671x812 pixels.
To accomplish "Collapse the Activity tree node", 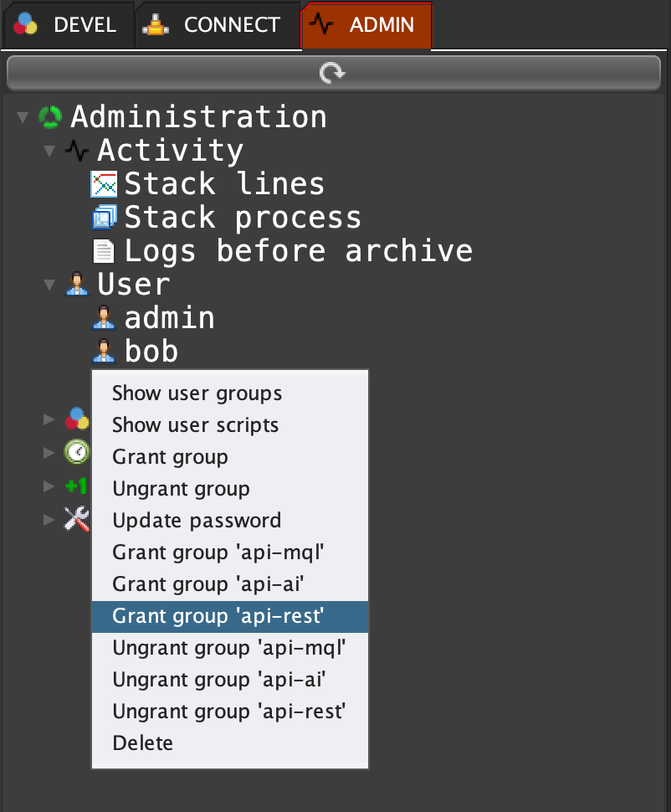I will [49, 151].
